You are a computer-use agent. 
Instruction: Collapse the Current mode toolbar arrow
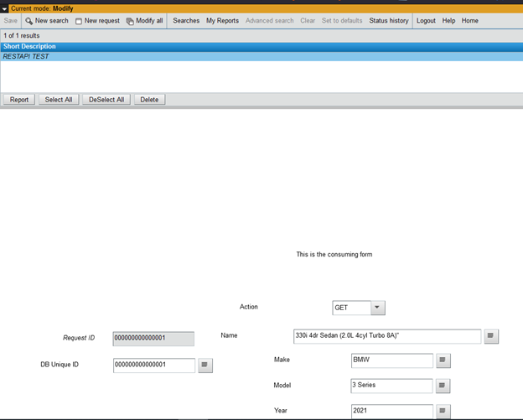click(x=5, y=8)
